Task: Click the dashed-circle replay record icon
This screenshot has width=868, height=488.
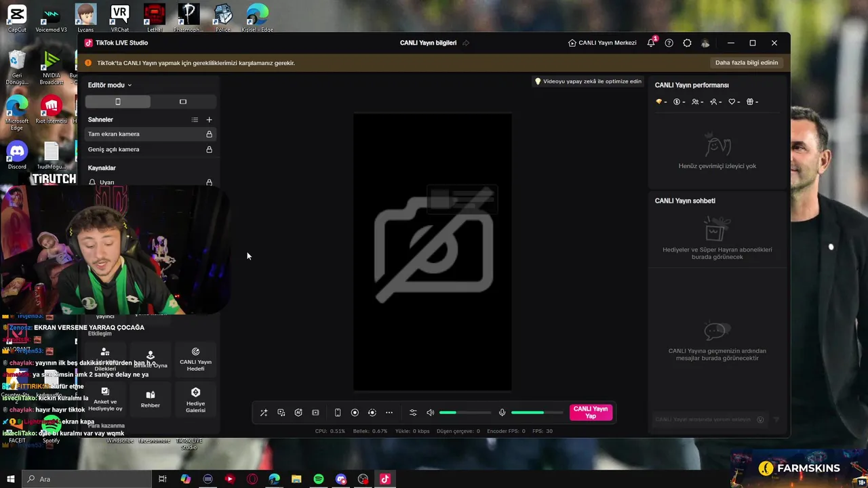Action: 372,413
